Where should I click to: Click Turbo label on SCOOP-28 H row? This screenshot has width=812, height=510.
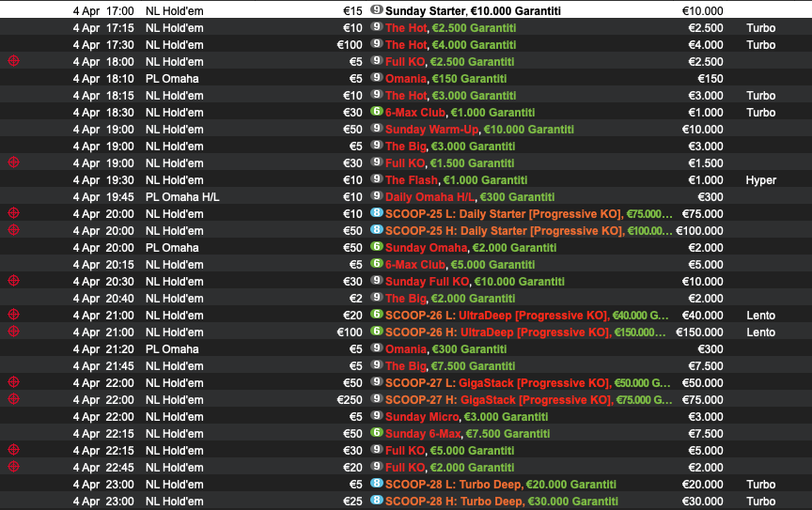(760, 502)
